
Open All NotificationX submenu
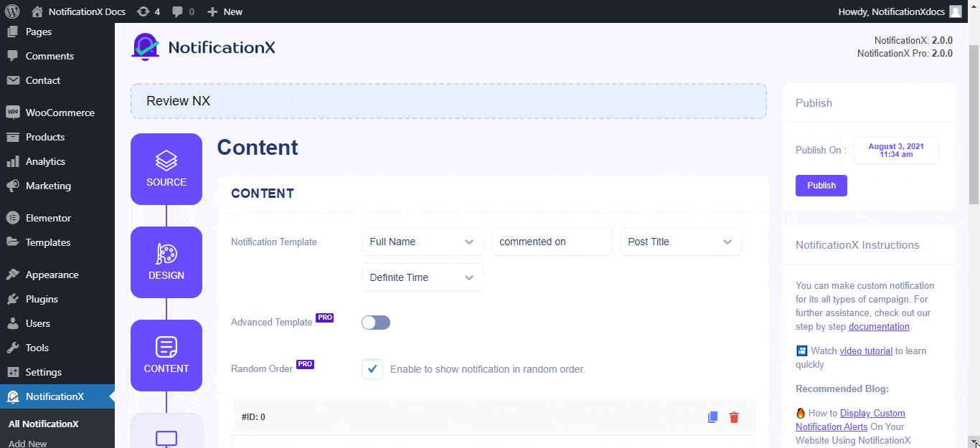pyautogui.click(x=43, y=424)
